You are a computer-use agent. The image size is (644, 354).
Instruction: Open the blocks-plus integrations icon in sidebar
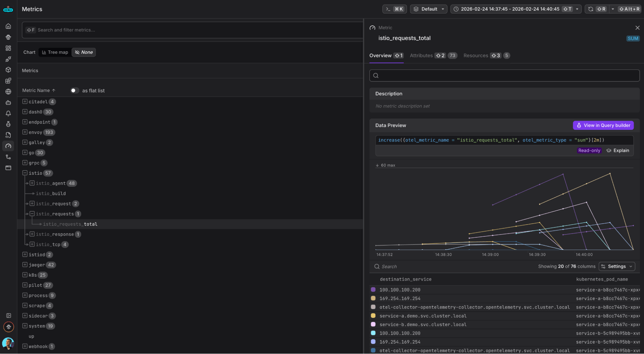coord(8,81)
